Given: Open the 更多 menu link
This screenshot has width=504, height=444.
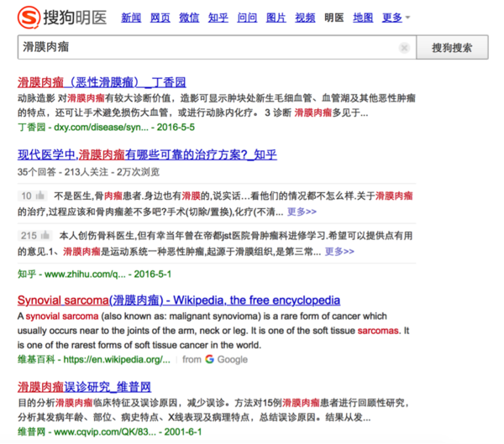Looking at the screenshot, I should click(x=391, y=18).
